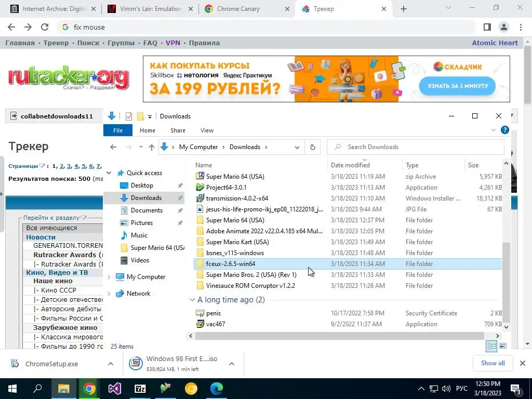Open Chrome three-dot menu
This screenshot has height=399, width=532.
(x=521, y=27)
